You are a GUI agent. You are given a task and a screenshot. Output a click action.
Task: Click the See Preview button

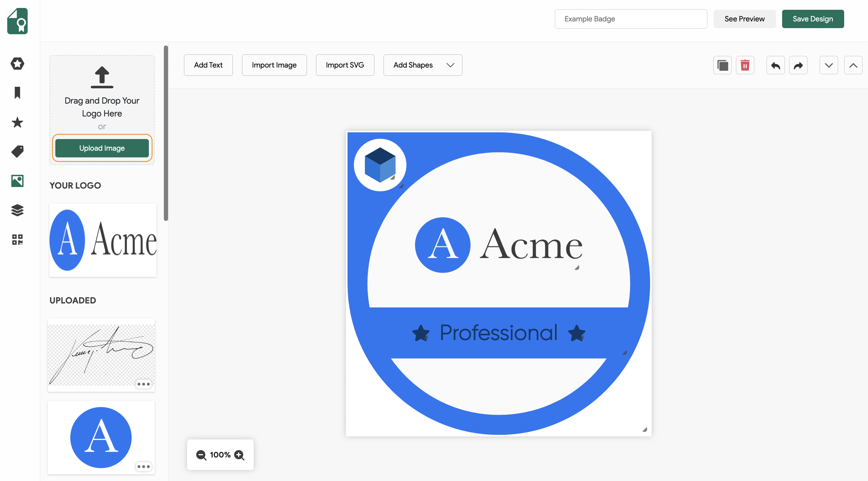[x=745, y=19]
